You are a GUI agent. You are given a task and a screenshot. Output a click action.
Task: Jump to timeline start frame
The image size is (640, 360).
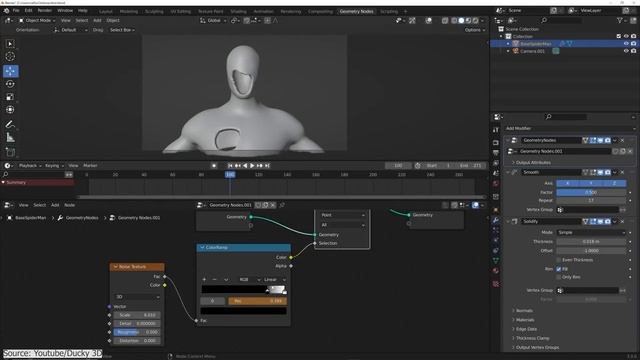[230, 166]
